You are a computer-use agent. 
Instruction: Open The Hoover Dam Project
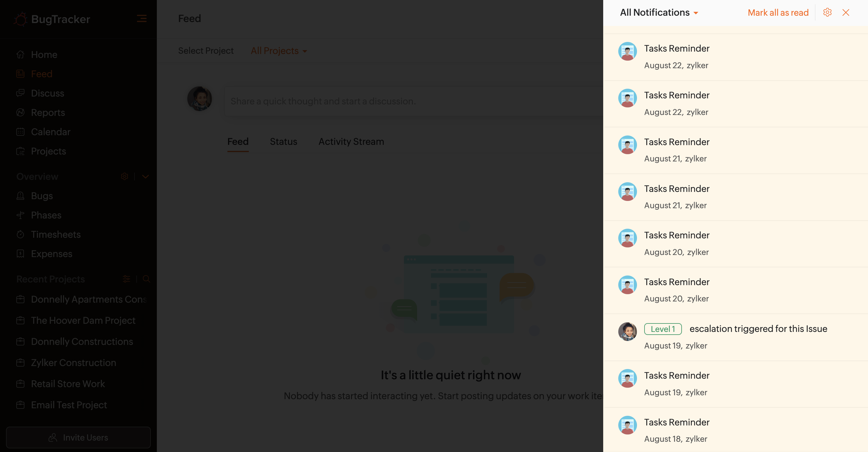pyautogui.click(x=83, y=320)
